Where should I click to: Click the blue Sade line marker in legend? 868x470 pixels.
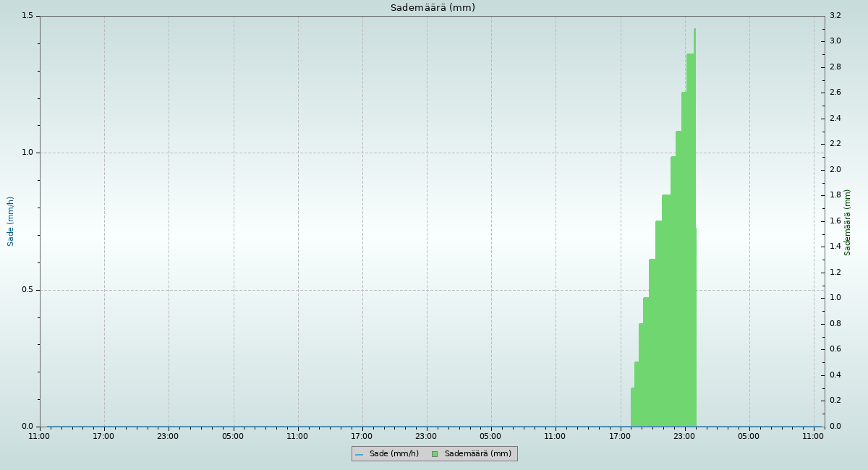coord(359,454)
